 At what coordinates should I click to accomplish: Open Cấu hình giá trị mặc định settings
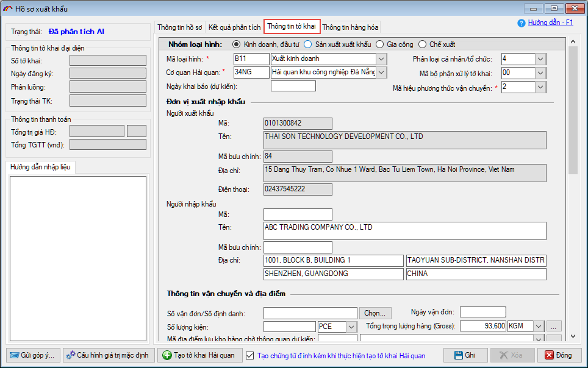[108, 355]
